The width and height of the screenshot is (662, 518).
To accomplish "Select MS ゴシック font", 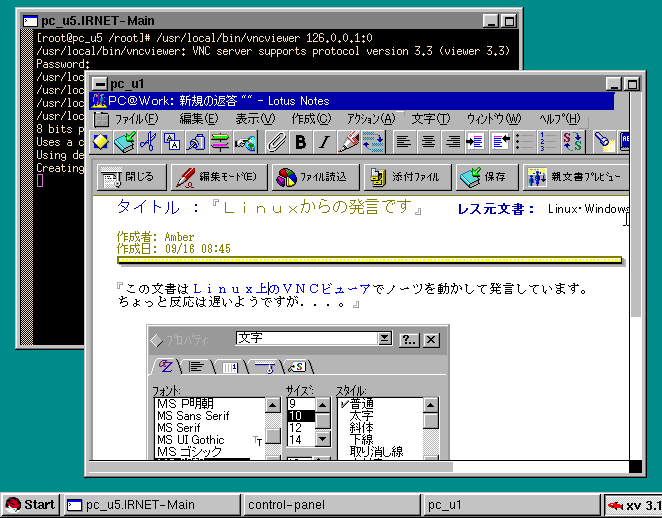I will point(209,452).
